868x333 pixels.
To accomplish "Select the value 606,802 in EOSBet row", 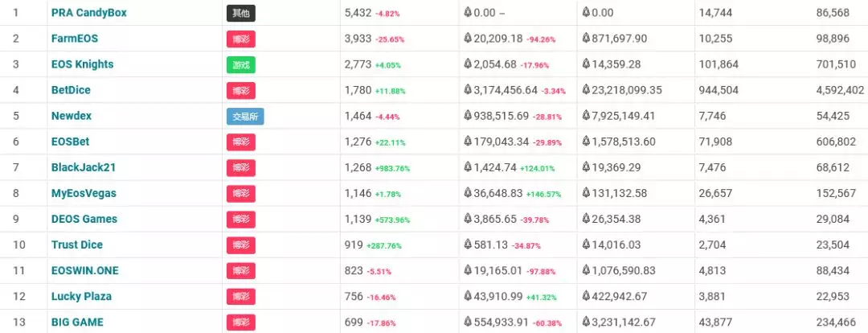I will 836,142.
